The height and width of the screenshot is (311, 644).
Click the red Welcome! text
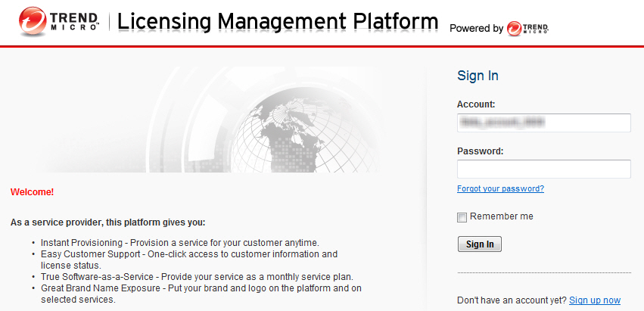(32, 192)
